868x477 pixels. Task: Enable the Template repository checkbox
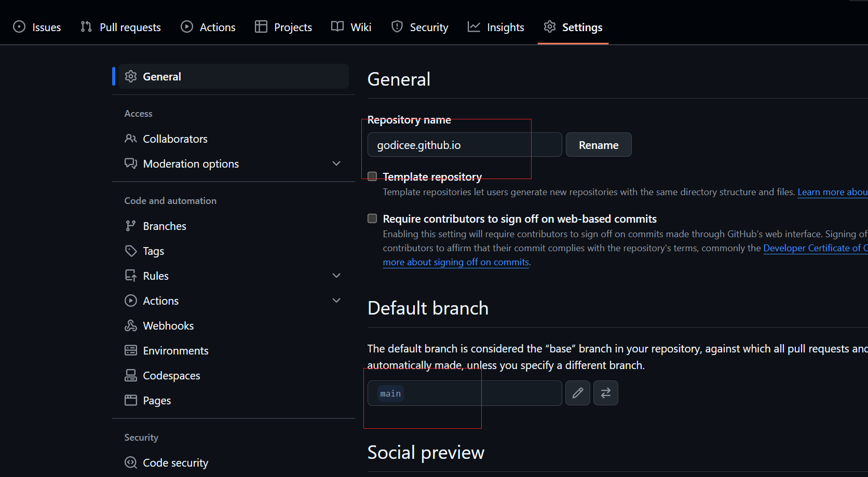click(x=372, y=176)
